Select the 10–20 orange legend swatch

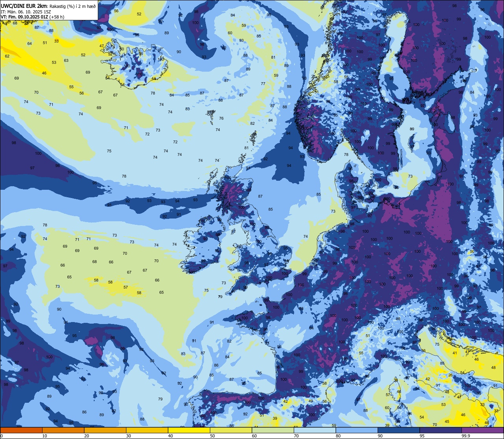click(x=63, y=430)
